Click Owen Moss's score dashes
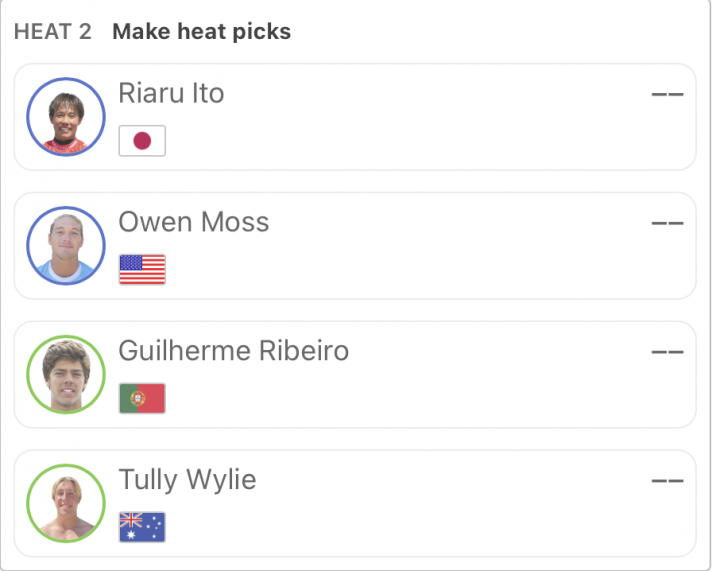Viewport: 712px width, 571px height. pos(667,223)
